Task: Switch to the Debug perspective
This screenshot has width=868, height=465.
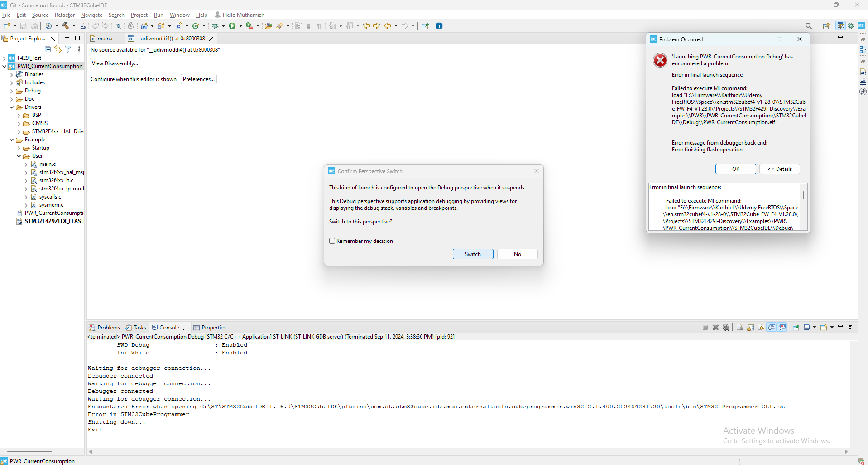Action: click(x=850, y=26)
